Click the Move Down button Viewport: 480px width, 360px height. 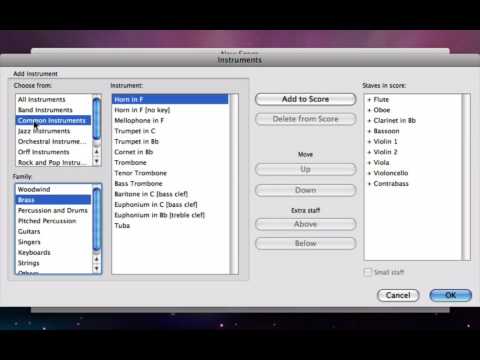tap(305, 190)
